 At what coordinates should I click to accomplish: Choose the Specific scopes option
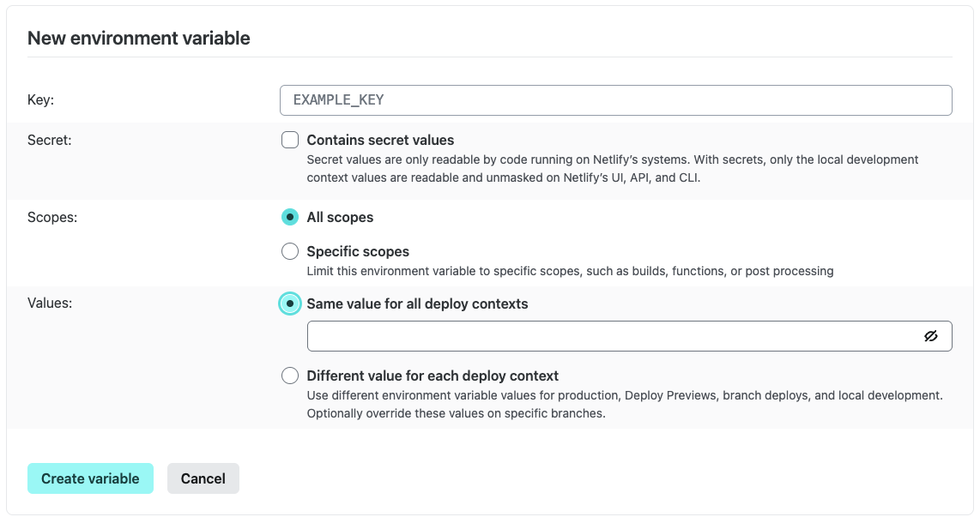pyautogui.click(x=289, y=251)
